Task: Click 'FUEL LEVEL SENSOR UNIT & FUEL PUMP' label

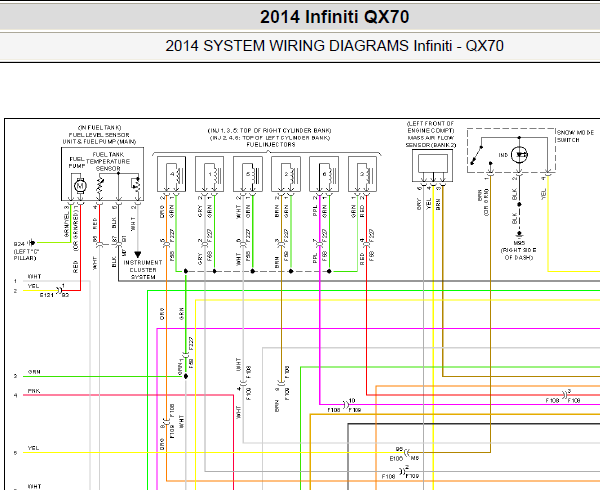Action: (99, 138)
